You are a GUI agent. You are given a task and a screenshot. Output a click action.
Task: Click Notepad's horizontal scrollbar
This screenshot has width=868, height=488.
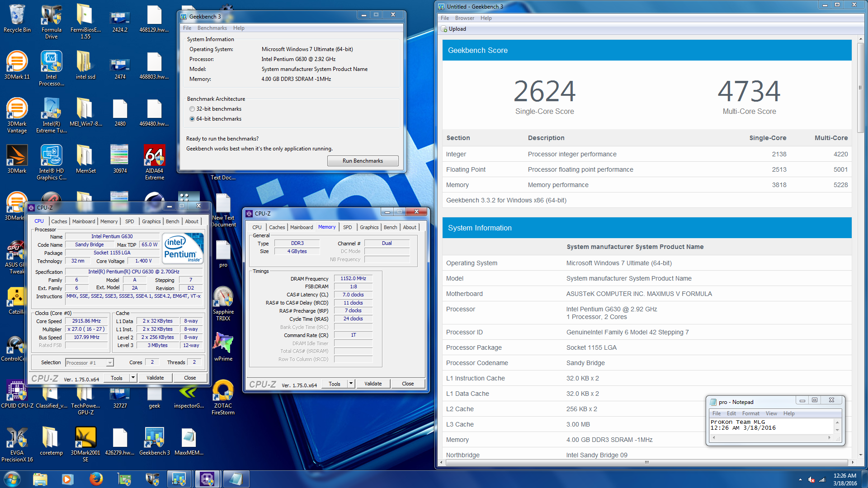(x=771, y=437)
